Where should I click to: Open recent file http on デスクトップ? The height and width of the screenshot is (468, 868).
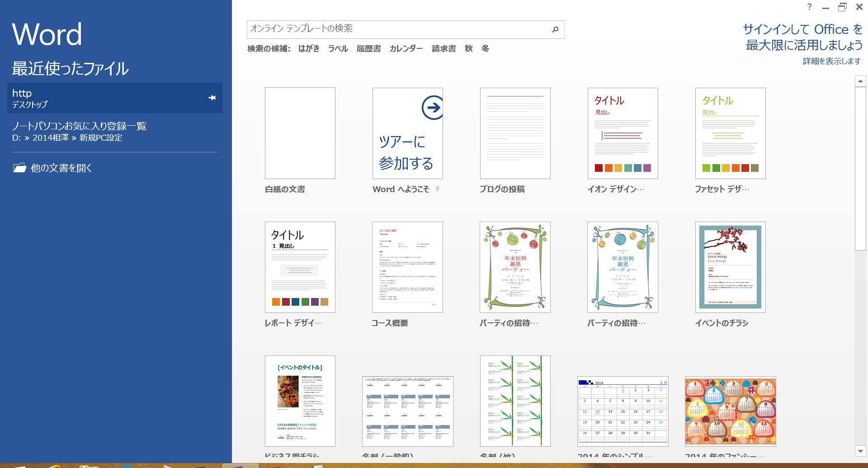(x=115, y=98)
